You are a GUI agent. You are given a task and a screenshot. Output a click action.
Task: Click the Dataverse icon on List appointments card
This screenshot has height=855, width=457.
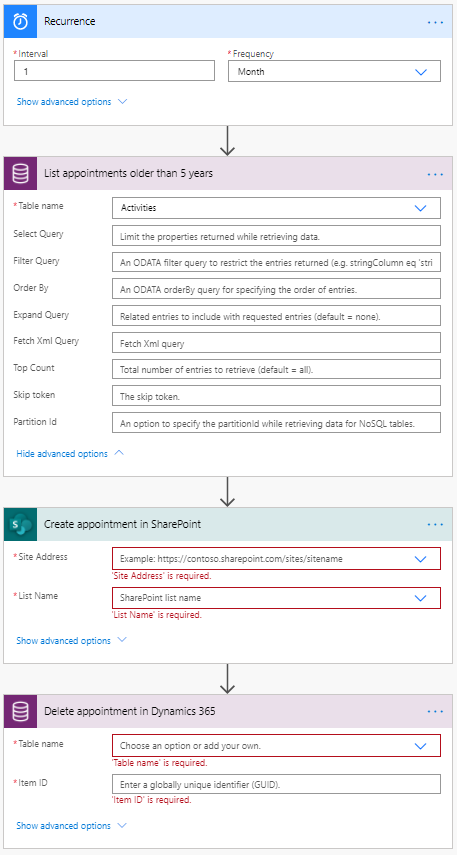(x=20, y=174)
